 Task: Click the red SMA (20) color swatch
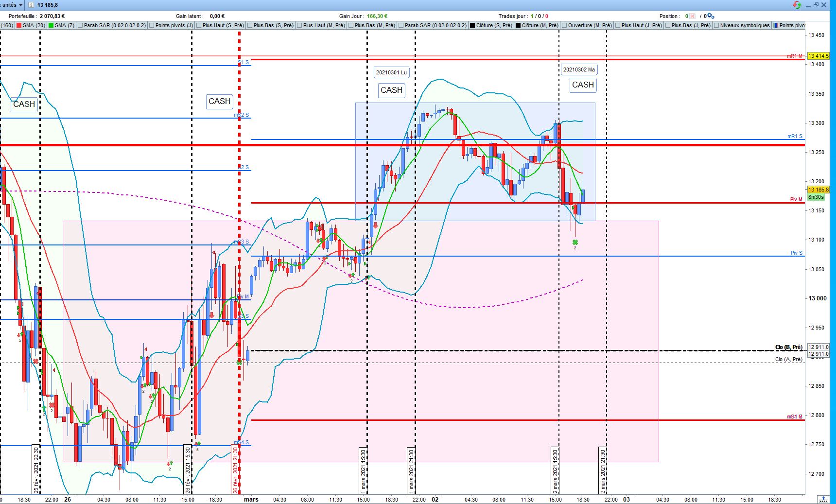click(19, 25)
